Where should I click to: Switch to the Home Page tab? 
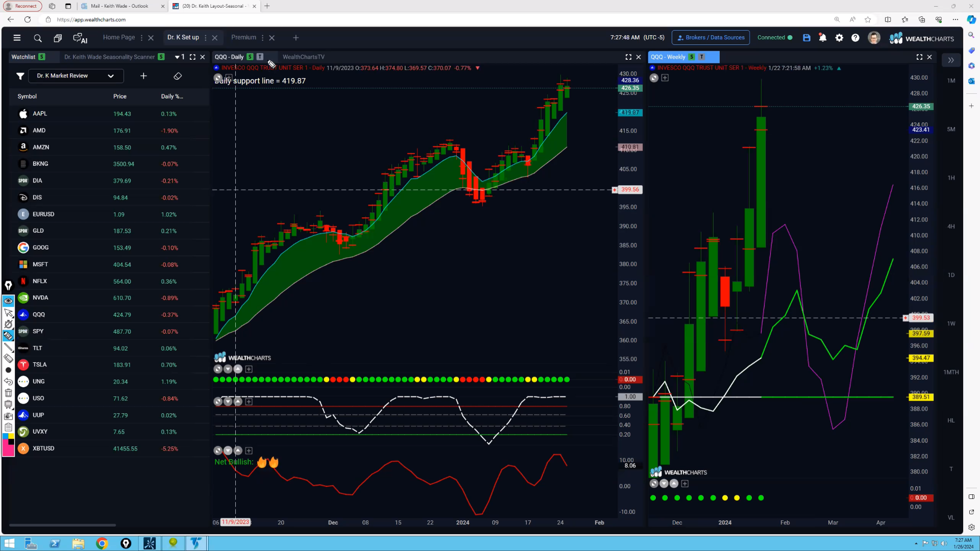pyautogui.click(x=119, y=38)
